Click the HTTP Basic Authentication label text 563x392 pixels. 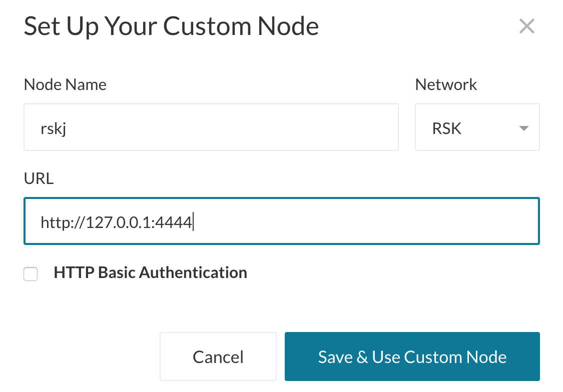[x=150, y=272]
